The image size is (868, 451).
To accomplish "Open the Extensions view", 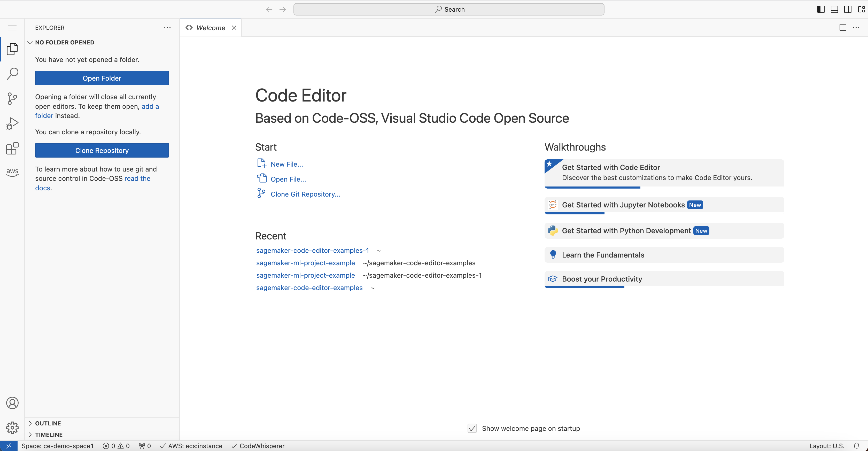I will coord(12,148).
